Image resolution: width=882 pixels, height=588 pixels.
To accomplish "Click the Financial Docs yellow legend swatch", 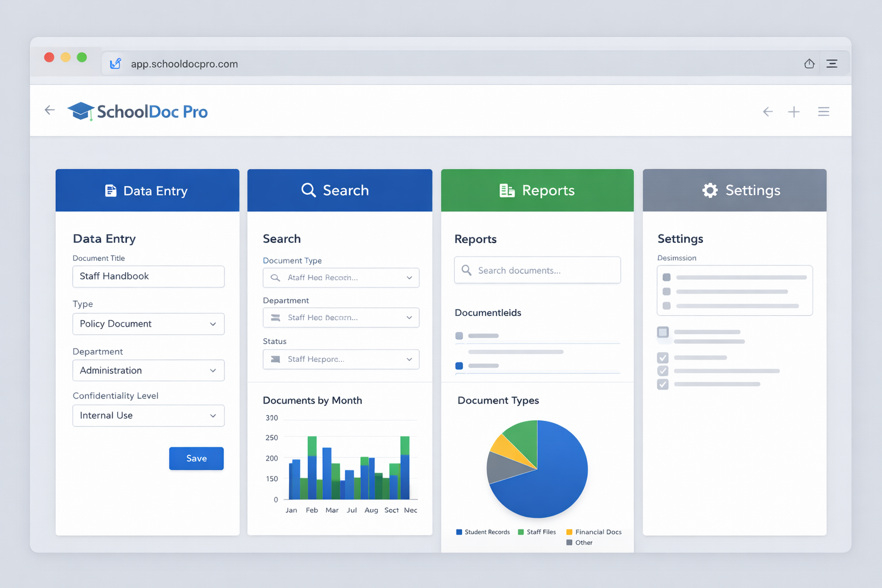I will point(569,532).
